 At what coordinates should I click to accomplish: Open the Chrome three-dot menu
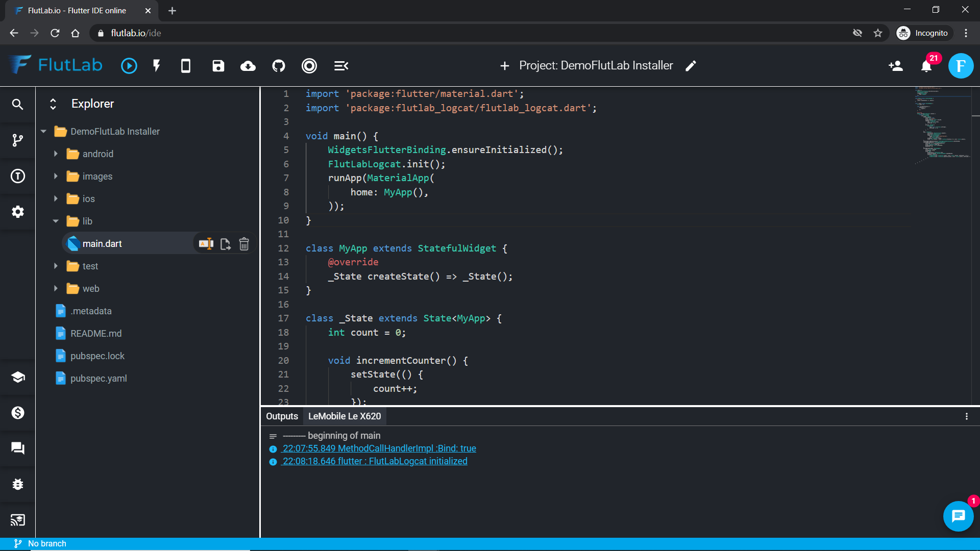click(x=966, y=33)
